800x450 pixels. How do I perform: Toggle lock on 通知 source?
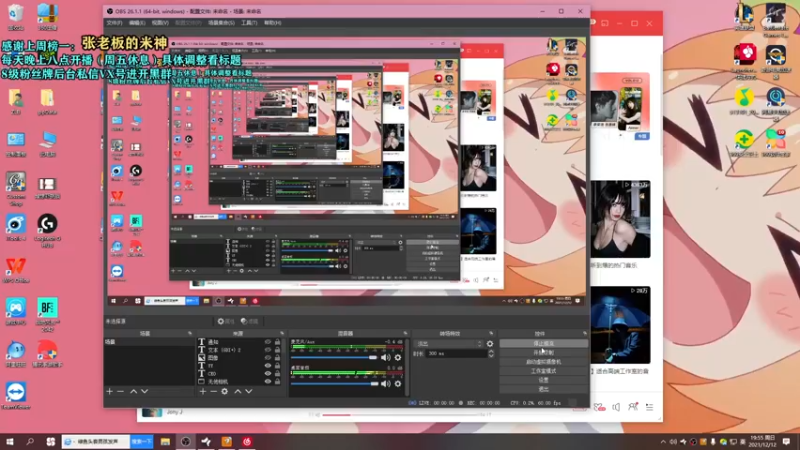click(x=277, y=342)
